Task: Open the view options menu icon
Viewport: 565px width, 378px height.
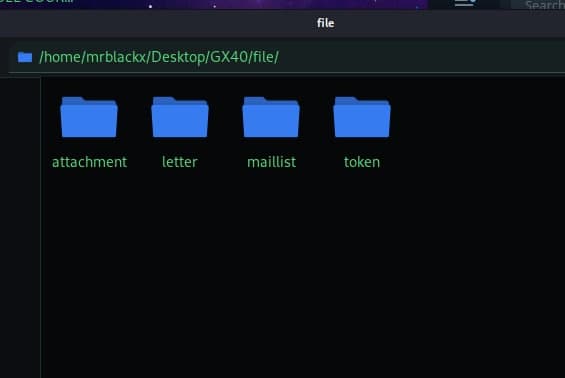Action: [x=466, y=3]
